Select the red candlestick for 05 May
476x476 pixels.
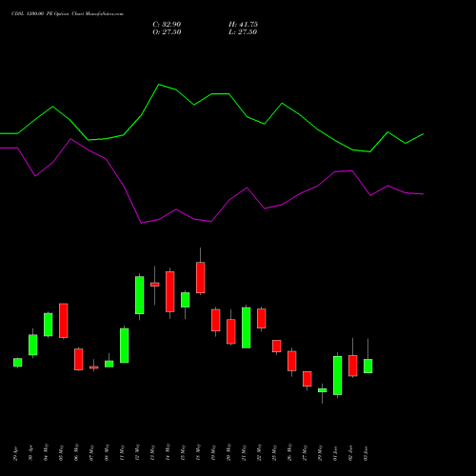64,321
